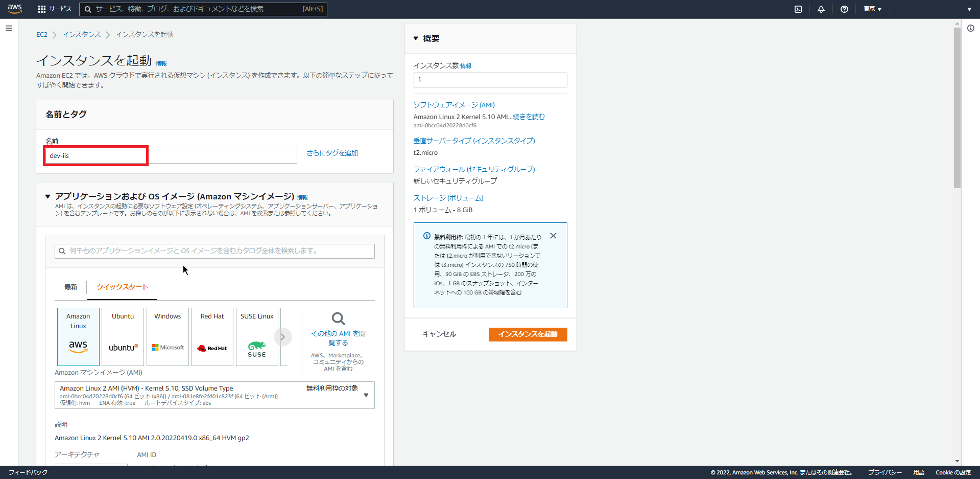
Task: Open the help question mark icon
Action: click(844, 9)
